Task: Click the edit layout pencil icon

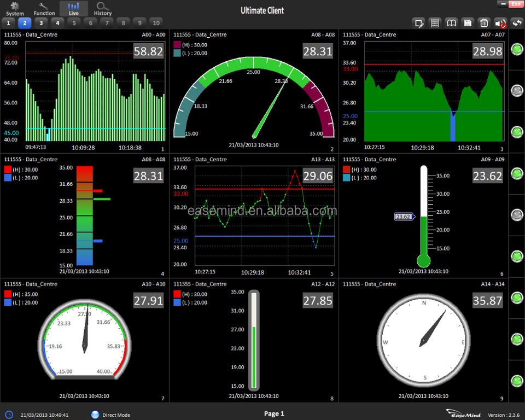Action: click(x=419, y=23)
